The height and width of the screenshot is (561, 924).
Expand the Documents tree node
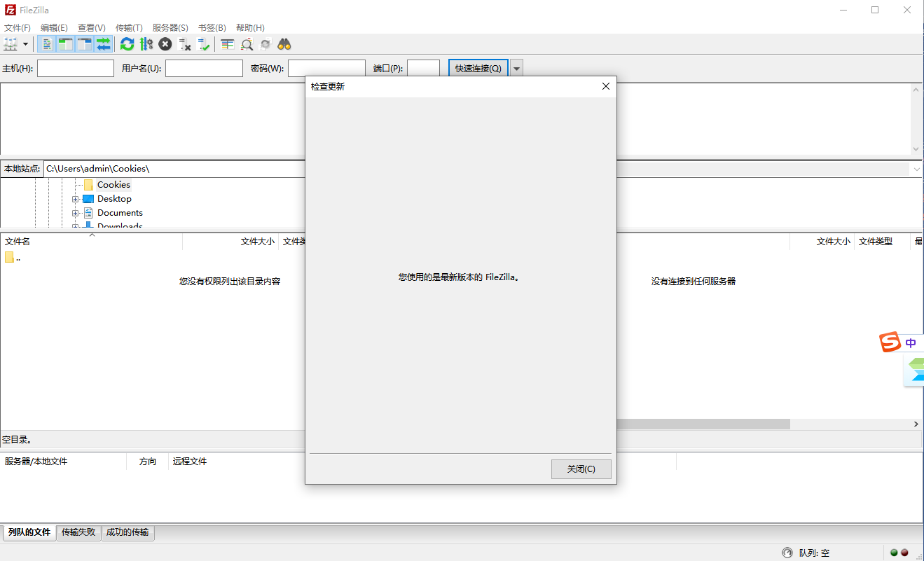point(75,213)
